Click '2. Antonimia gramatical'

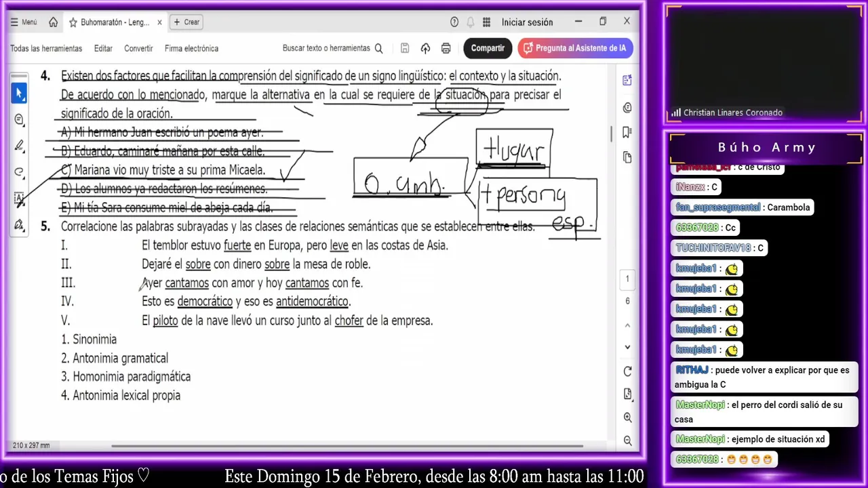[x=115, y=359]
